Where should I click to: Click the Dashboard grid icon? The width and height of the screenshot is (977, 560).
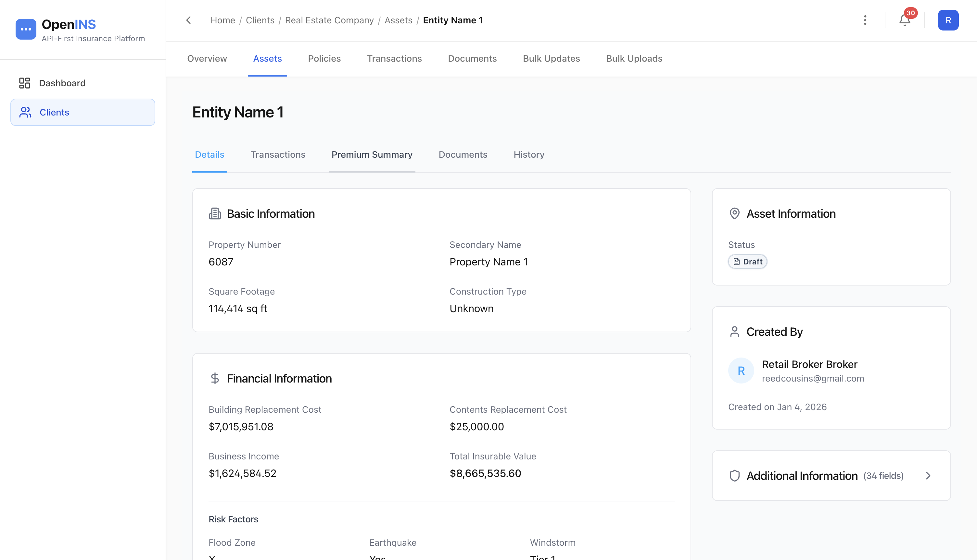click(x=25, y=83)
